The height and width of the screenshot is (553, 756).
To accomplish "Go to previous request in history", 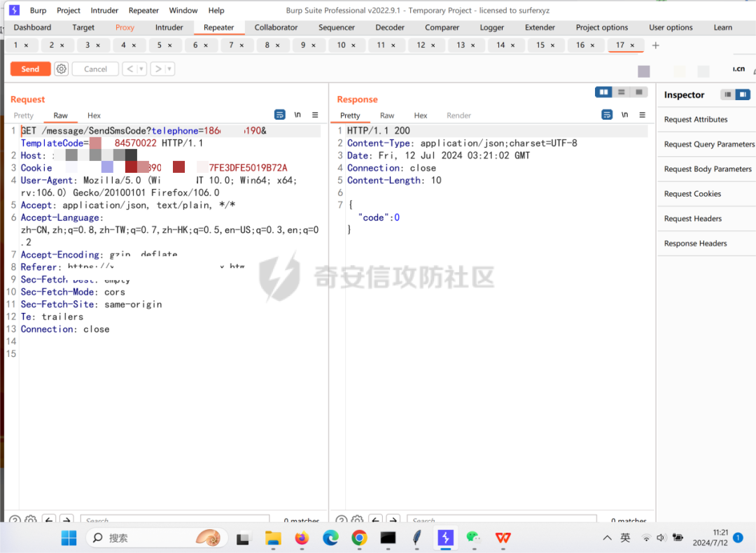I will (x=129, y=69).
